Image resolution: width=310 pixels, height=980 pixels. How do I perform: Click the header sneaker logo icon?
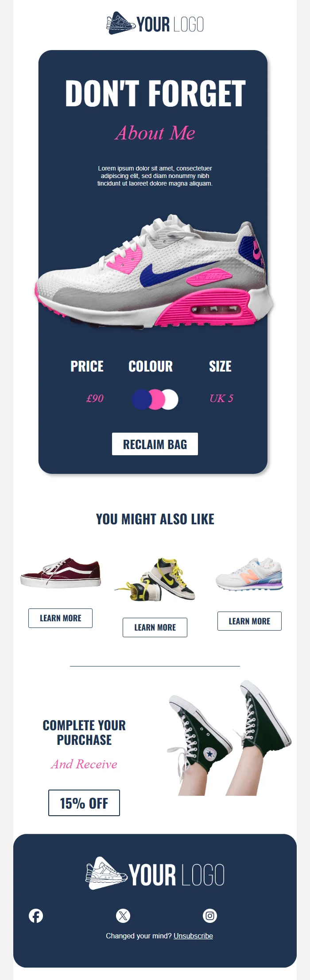tap(120, 23)
